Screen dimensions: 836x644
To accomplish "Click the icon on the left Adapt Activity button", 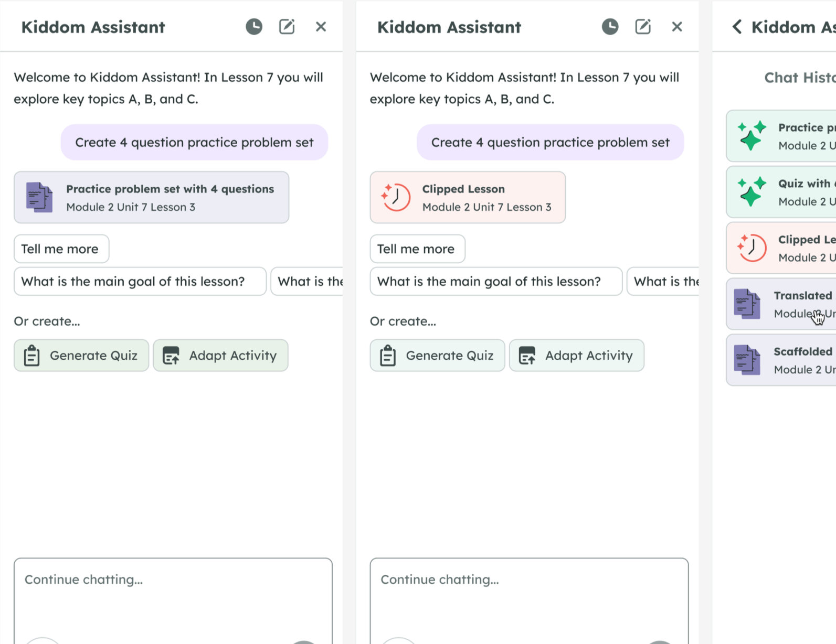I will coord(171,356).
